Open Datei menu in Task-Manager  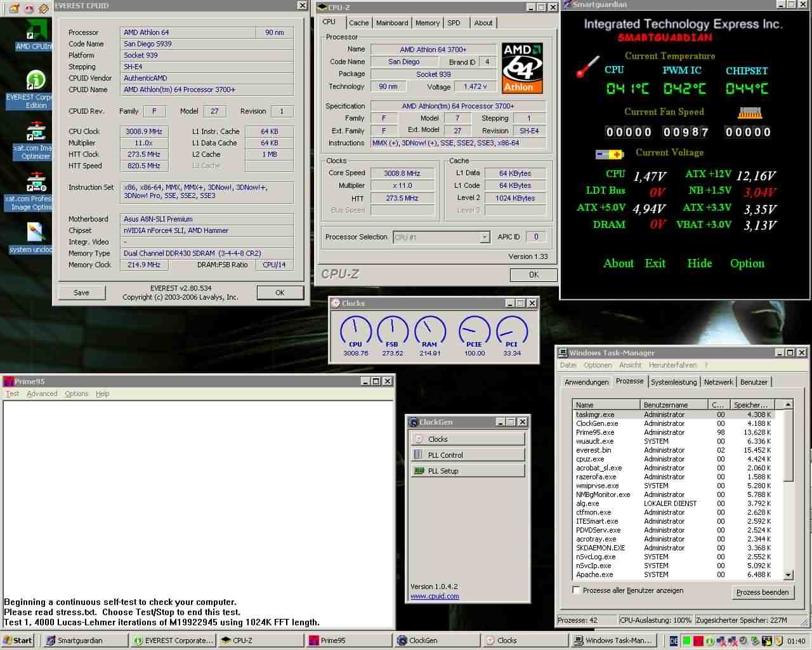(x=568, y=366)
